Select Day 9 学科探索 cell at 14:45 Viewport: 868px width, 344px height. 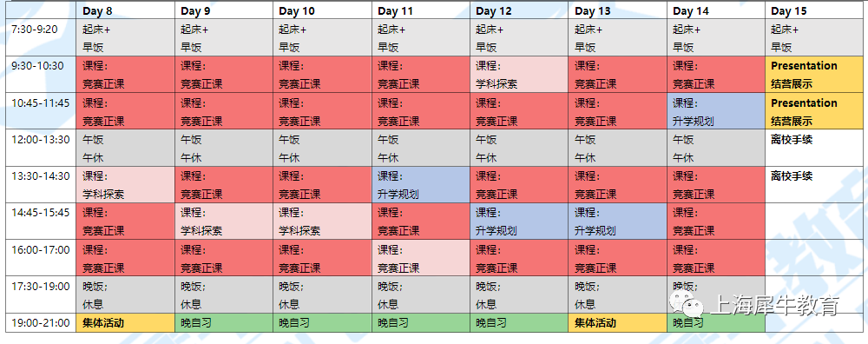(224, 221)
